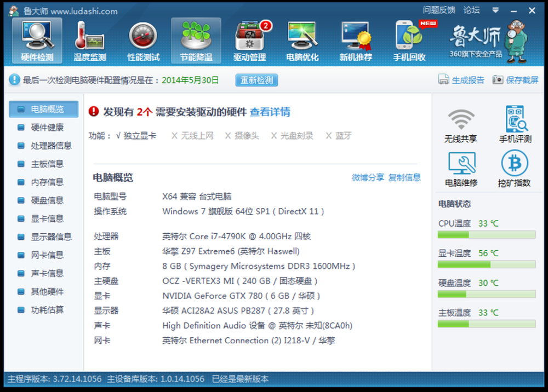Click the High Definition Audio sound card value
The width and height of the screenshot is (548, 392).
pos(257,325)
